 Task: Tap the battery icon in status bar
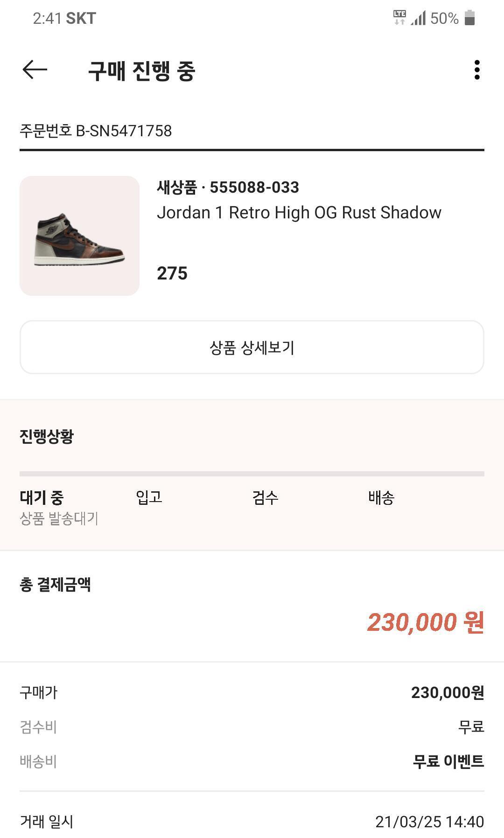pos(469,18)
